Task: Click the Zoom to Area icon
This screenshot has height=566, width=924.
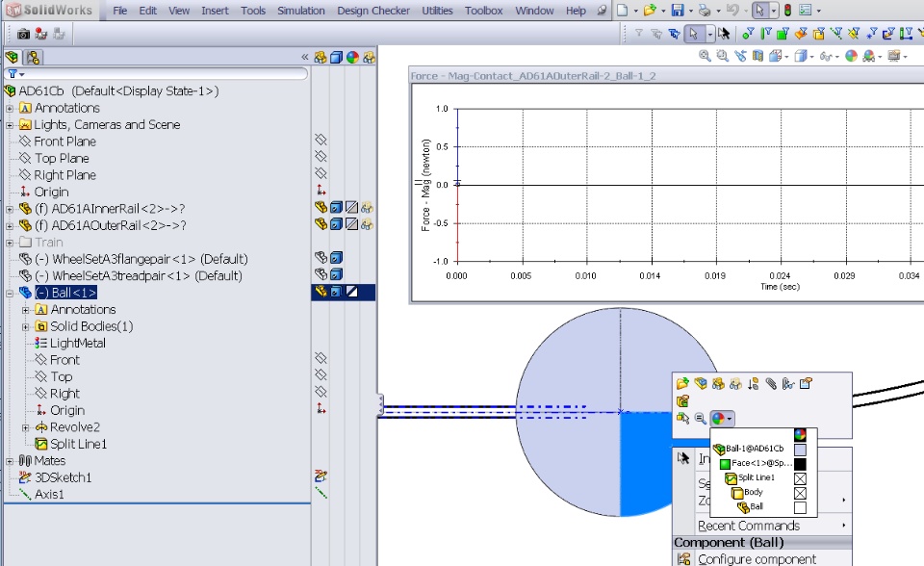Action: click(722, 56)
